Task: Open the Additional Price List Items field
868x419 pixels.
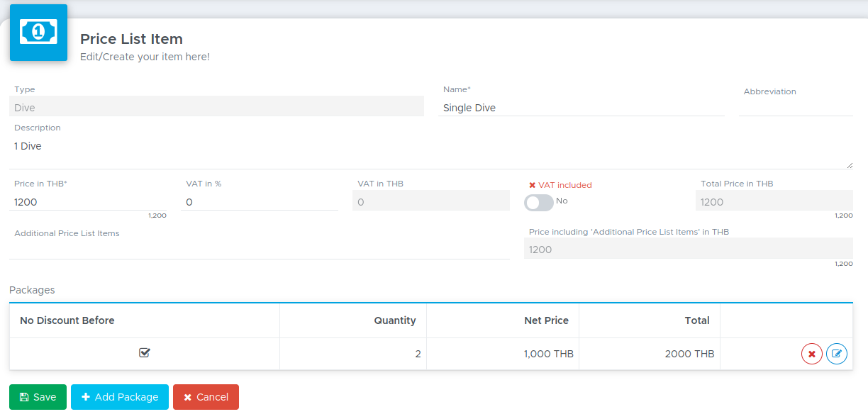Action: coord(260,250)
